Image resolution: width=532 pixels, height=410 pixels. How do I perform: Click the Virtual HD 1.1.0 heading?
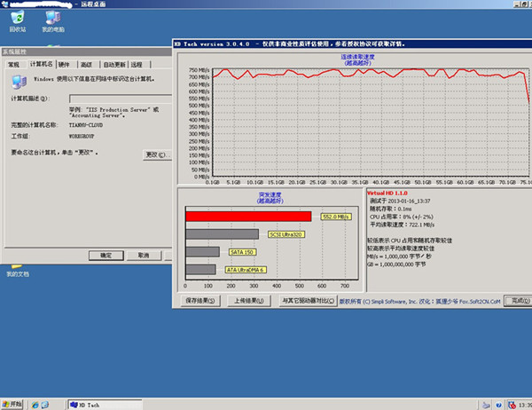pos(387,193)
